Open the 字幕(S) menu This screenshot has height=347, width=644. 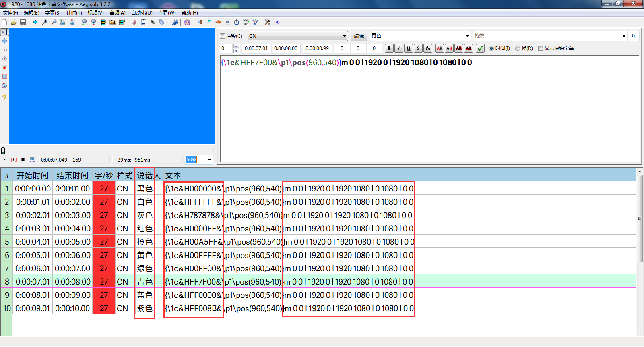click(x=53, y=13)
